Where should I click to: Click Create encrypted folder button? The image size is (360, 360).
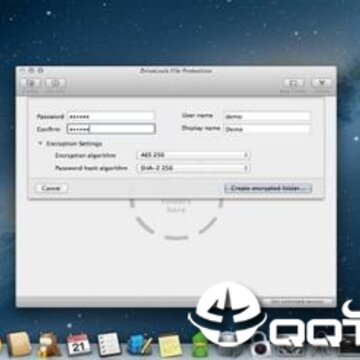coord(268,188)
